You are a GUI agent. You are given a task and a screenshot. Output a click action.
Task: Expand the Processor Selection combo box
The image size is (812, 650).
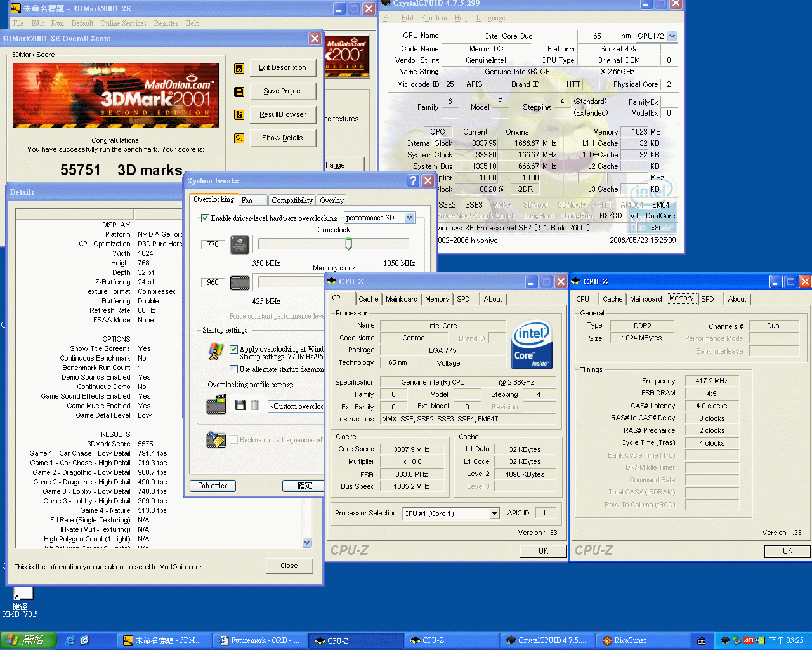(494, 514)
